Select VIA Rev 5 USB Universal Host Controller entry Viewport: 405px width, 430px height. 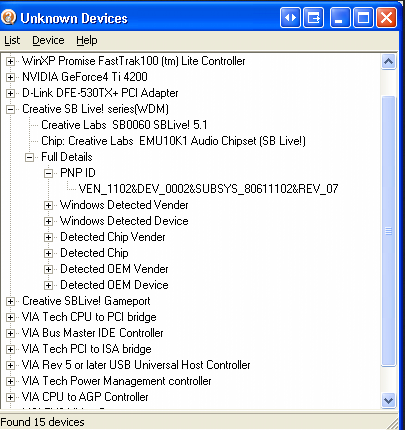point(136,365)
